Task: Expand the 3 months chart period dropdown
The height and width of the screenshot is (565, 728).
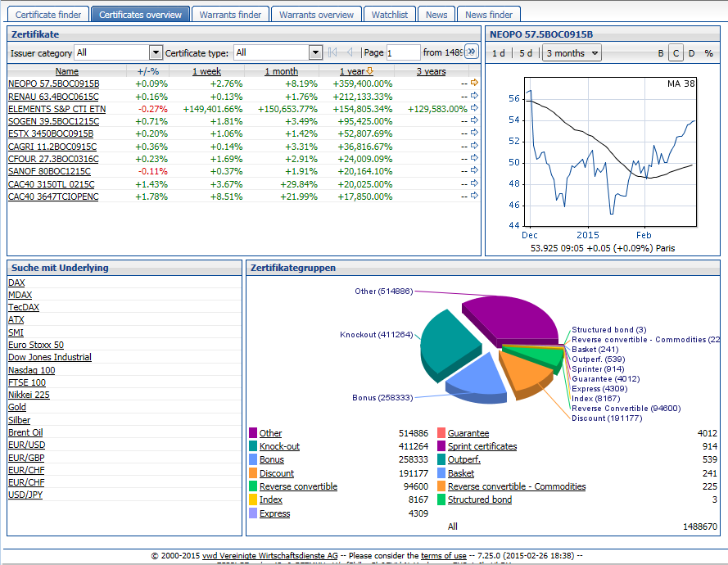Action: [x=572, y=53]
